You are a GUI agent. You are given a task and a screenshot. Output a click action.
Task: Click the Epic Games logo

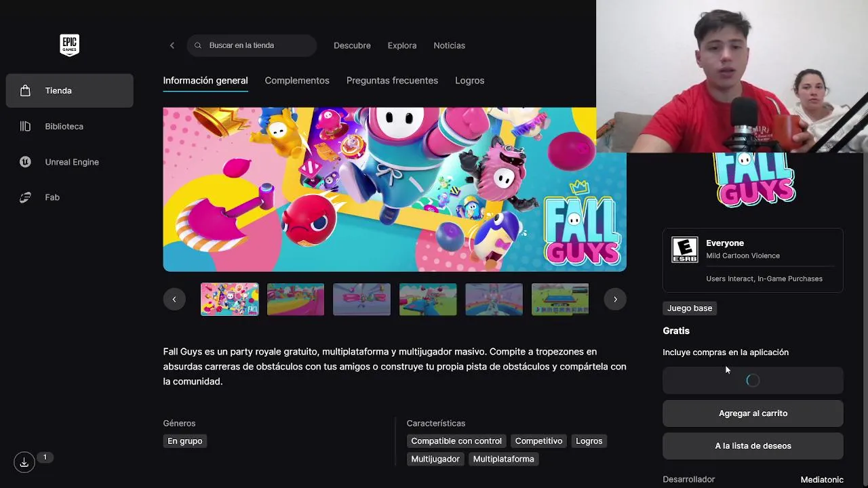pos(69,45)
